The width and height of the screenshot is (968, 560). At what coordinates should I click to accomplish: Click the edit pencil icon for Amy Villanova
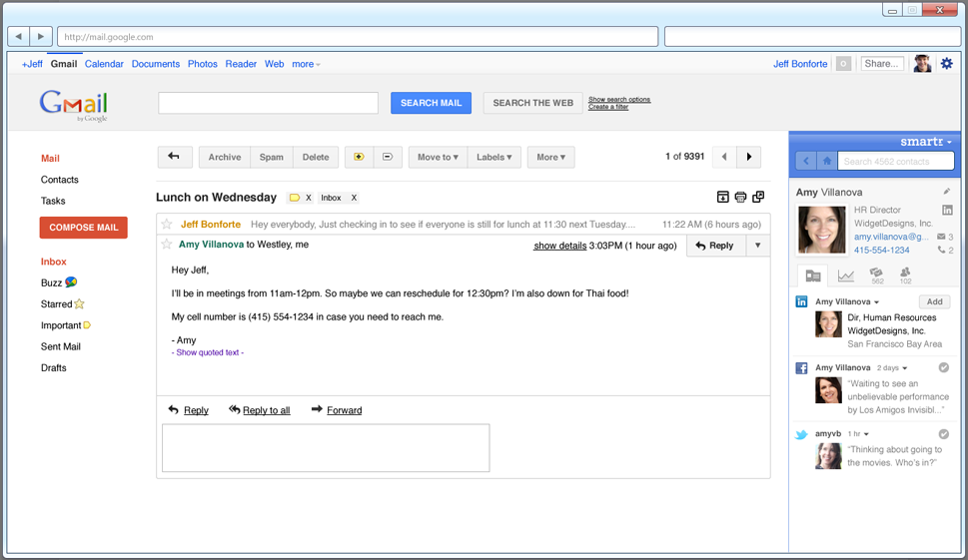[x=946, y=192]
